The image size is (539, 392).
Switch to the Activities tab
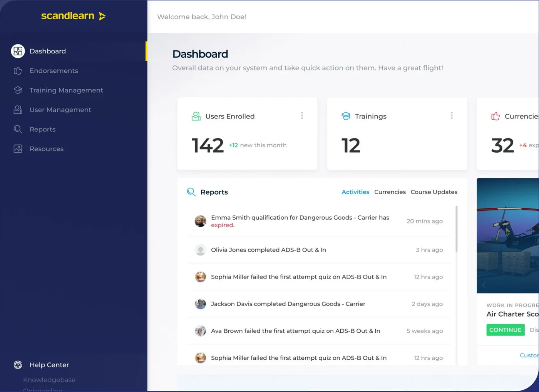tap(355, 192)
